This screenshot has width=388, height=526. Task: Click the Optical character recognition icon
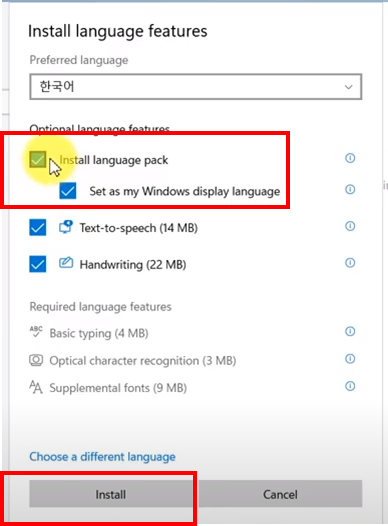point(36,360)
